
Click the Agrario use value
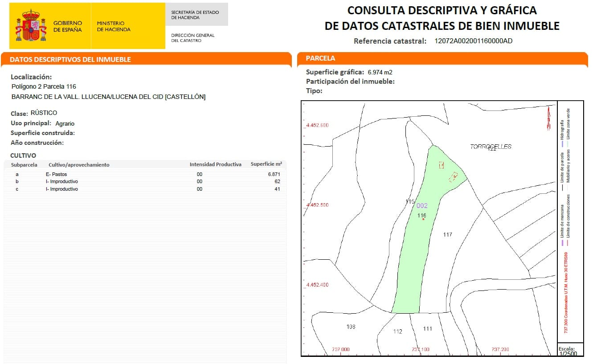(65, 123)
